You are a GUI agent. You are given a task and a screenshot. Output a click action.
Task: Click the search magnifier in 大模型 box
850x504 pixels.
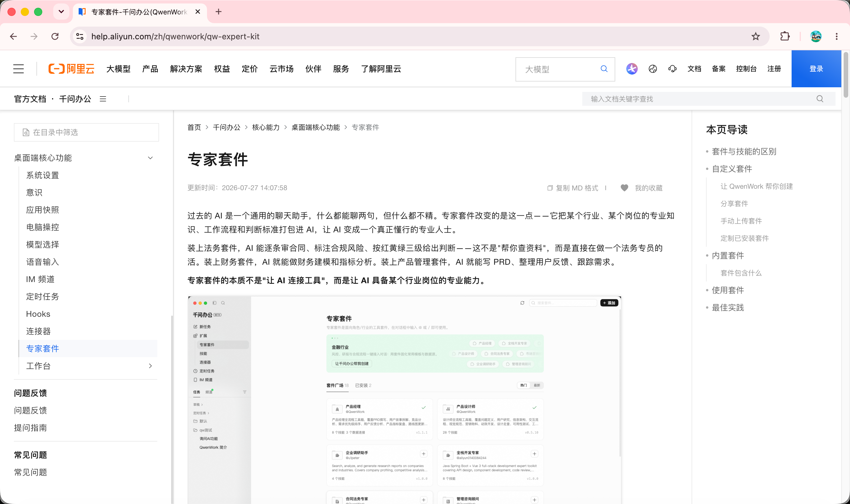tap(604, 69)
